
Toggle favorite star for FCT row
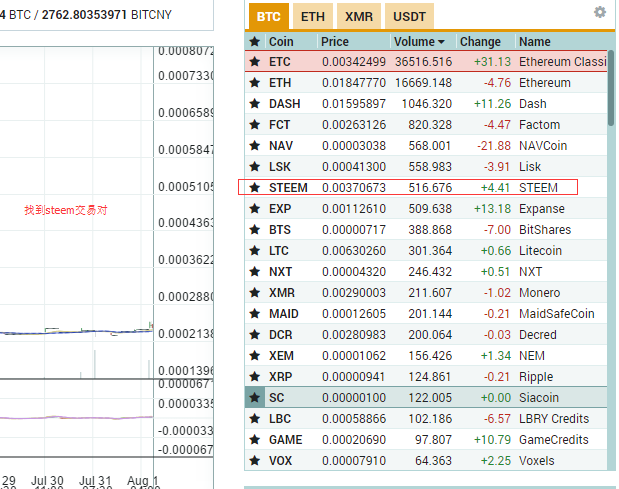tap(255, 125)
